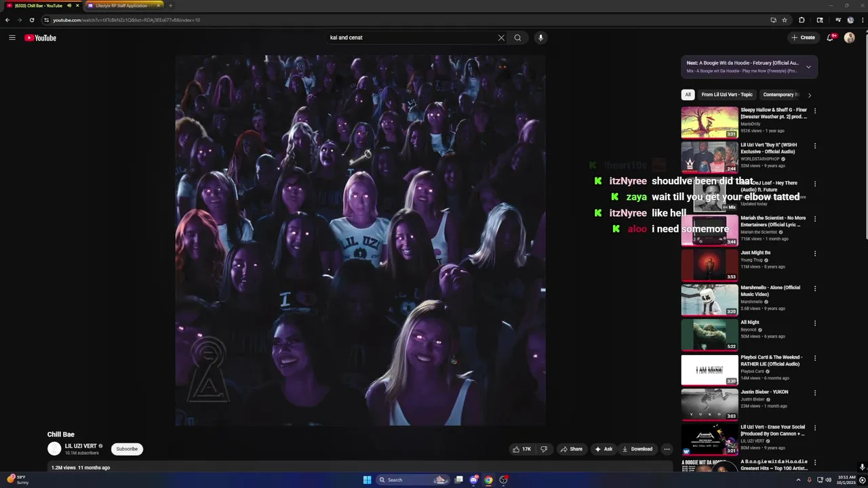The image size is (868, 488).
Task: Show hidden system tray icons
Action: 799,480
